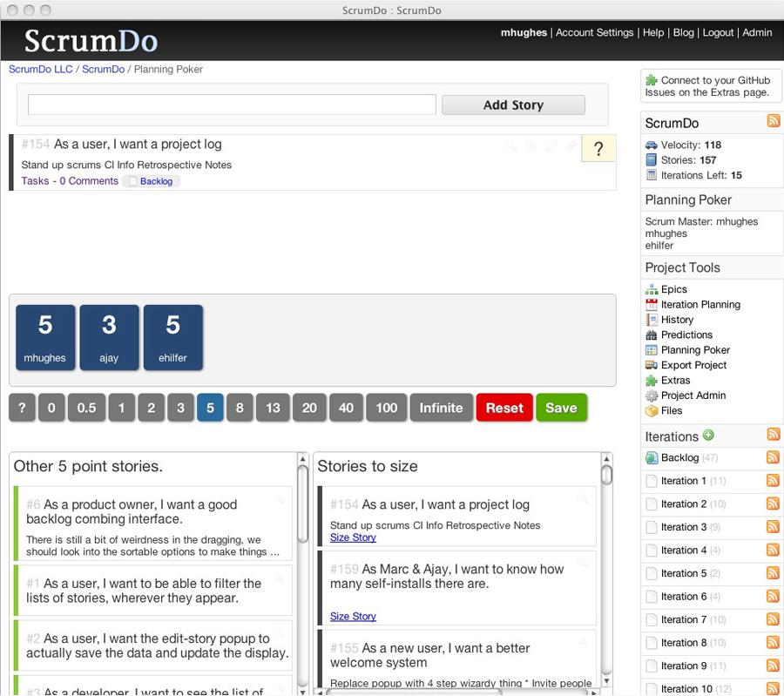Click the Iteration 7 RSS feed icon
Screen dimensions: 784x696
[773, 619]
